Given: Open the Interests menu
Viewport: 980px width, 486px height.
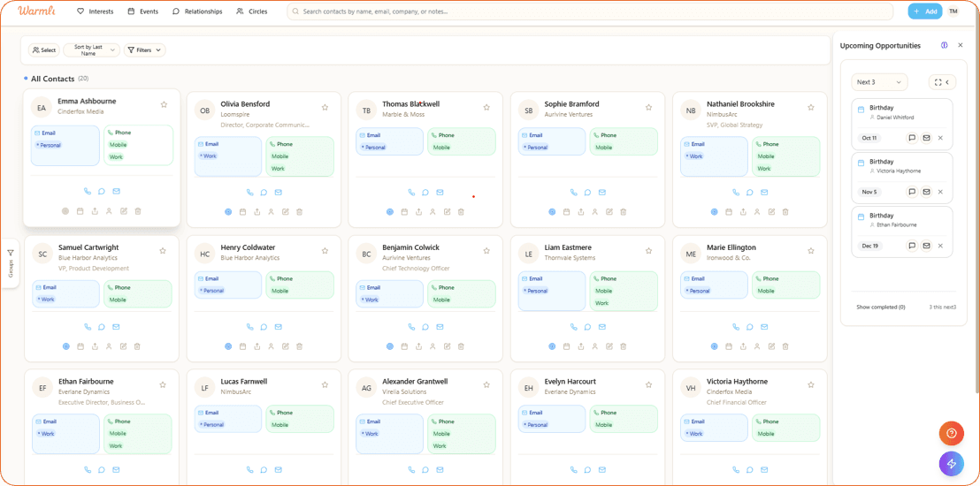Looking at the screenshot, I should coord(95,11).
